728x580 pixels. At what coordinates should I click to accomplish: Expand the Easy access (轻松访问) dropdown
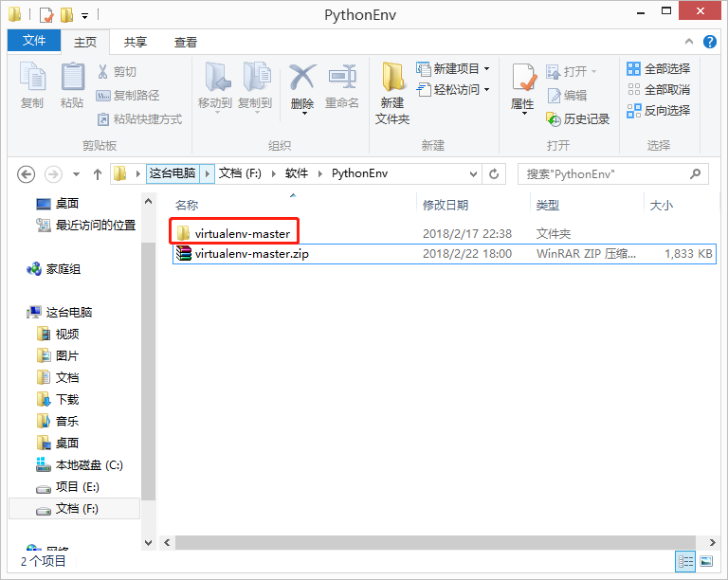pyautogui.click(x=486, y=89)
